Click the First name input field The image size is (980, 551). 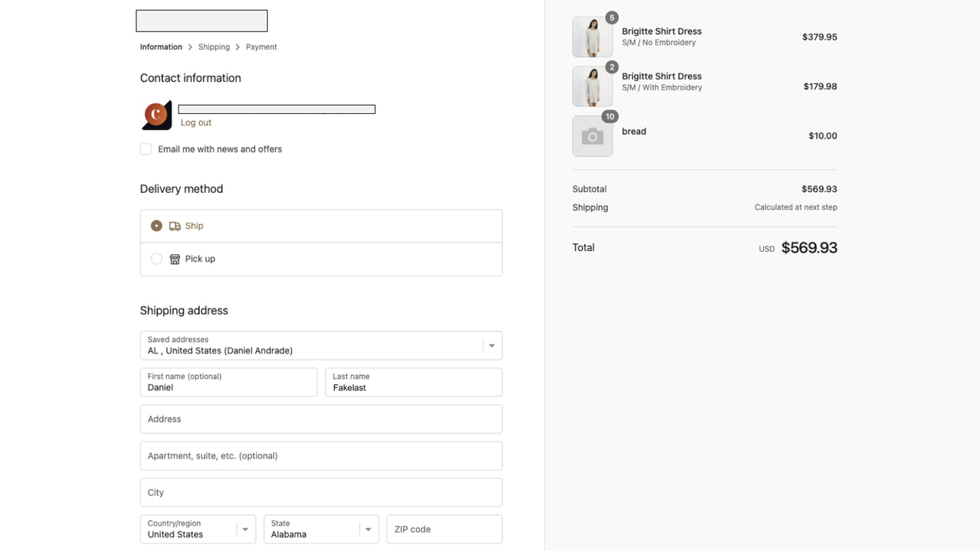point(228,387)
